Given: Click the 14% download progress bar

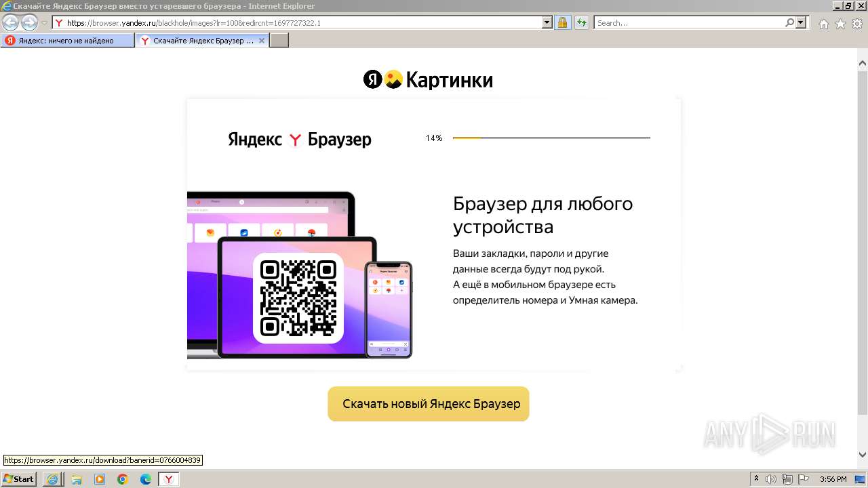Looking at the screenshot, I should pos(551,138).
